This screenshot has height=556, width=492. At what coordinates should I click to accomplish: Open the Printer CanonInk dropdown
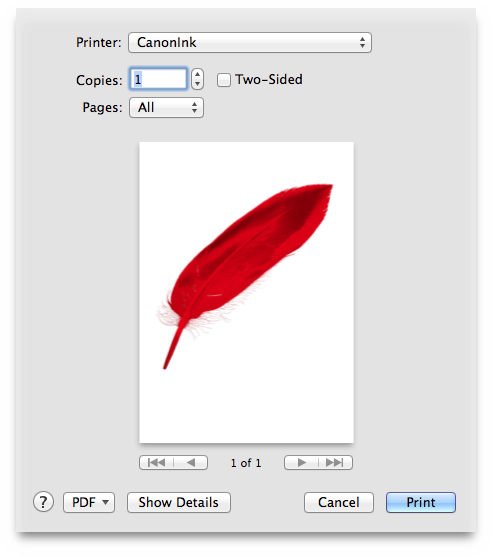[250, 43]
